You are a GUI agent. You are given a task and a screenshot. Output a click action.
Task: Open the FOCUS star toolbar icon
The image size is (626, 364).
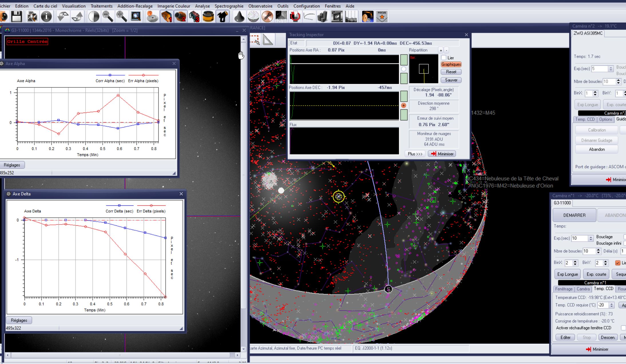(x=382, y=17)
